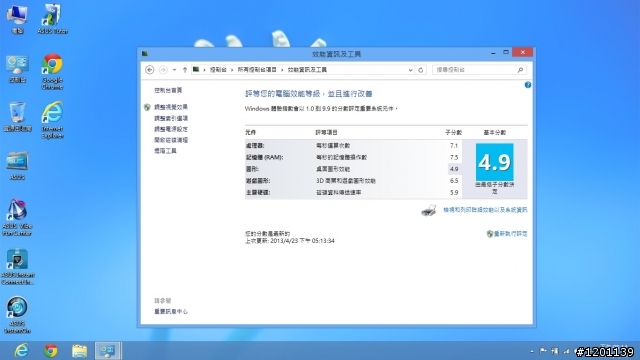Screen dimensions: 640x360
Task: Launch Internet Explorer from the desktop
Action: click(x=52, y=120)
